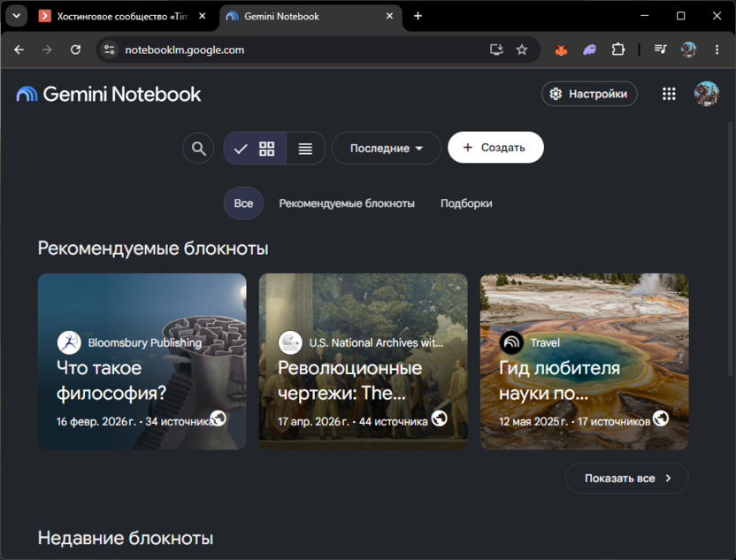The height and width of the screenshot is (560, 736).
Task: Click the page vertical scrollbar
Action: (x=731, y=249)
